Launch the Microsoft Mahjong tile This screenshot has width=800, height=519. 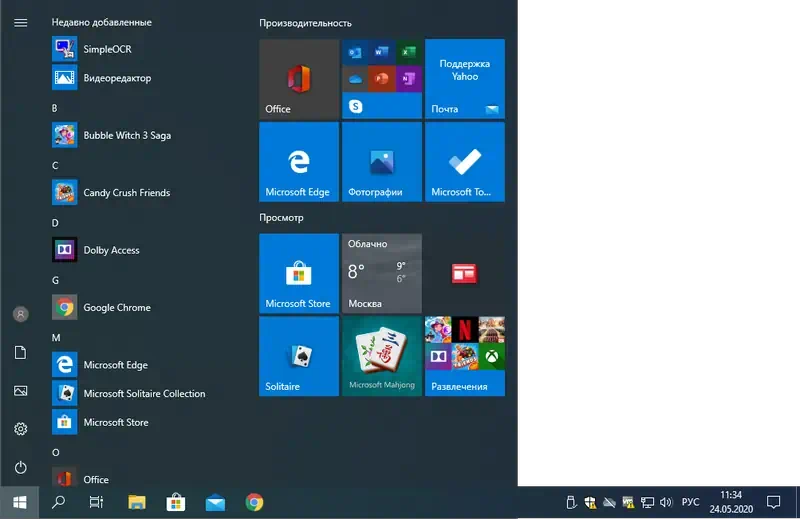[381, 356]
